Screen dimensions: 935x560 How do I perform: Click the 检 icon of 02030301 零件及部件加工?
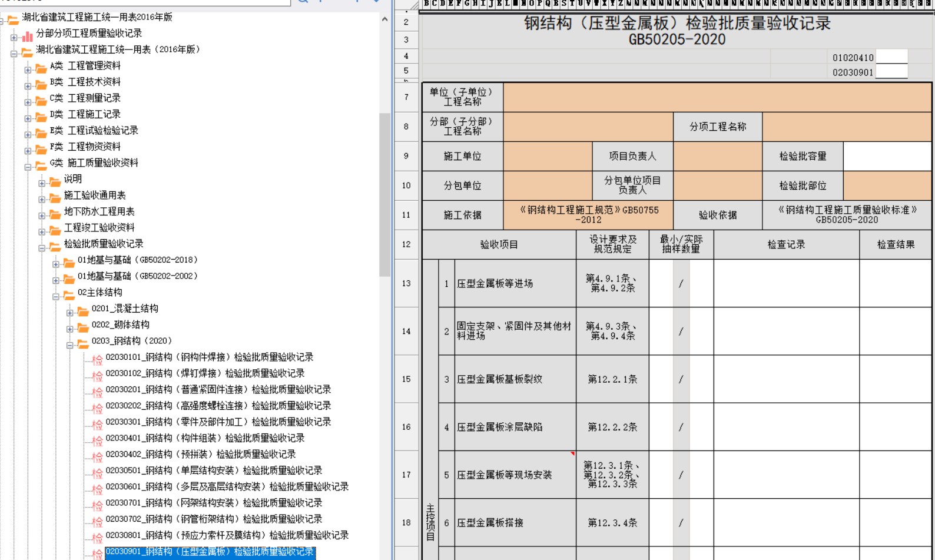pos(97,425)
